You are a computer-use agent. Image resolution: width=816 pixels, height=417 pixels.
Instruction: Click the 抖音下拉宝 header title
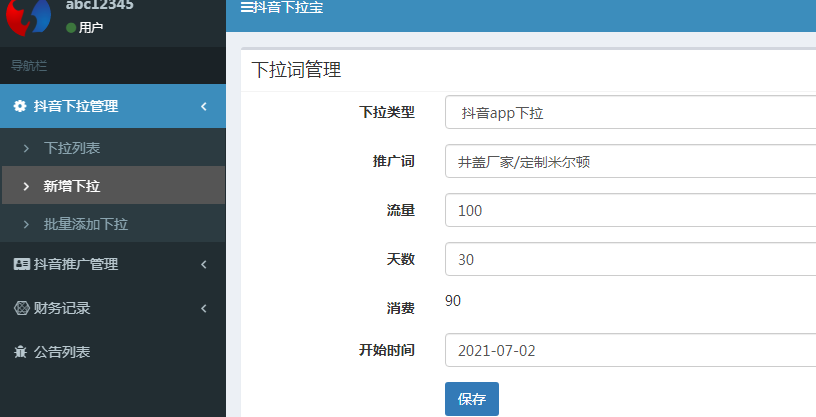click(x=288, y=7)
